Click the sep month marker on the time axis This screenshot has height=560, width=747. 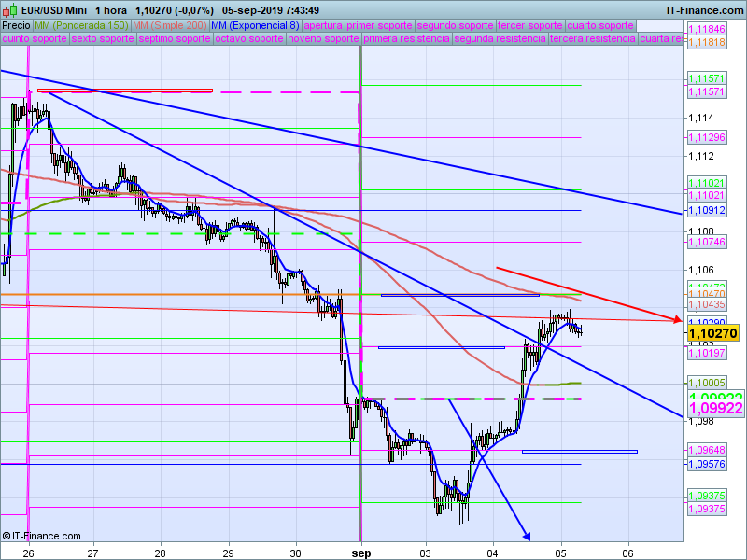[361, 552]
